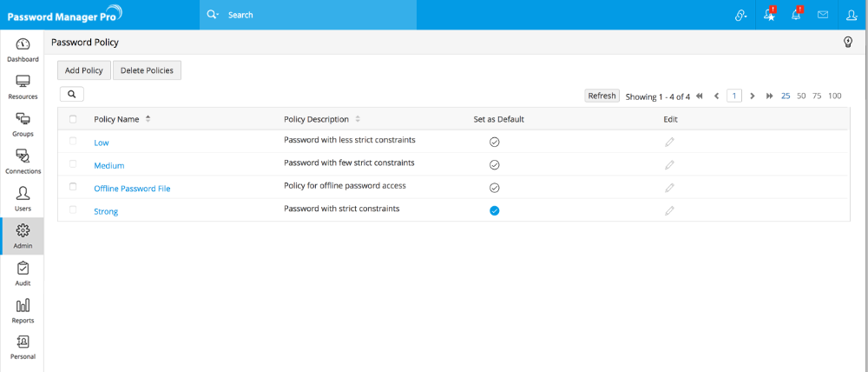Click the edit pencil for Medium policy

tap(669, 164)
